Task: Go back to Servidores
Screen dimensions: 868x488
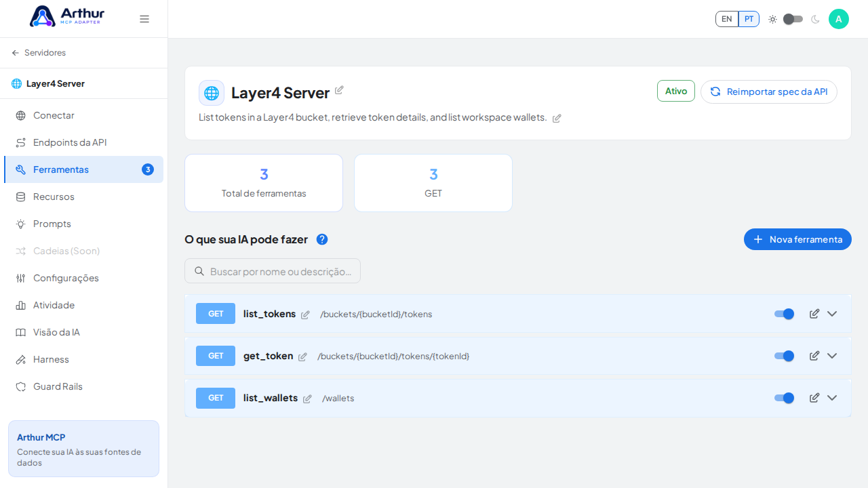Action: (39, 53)
